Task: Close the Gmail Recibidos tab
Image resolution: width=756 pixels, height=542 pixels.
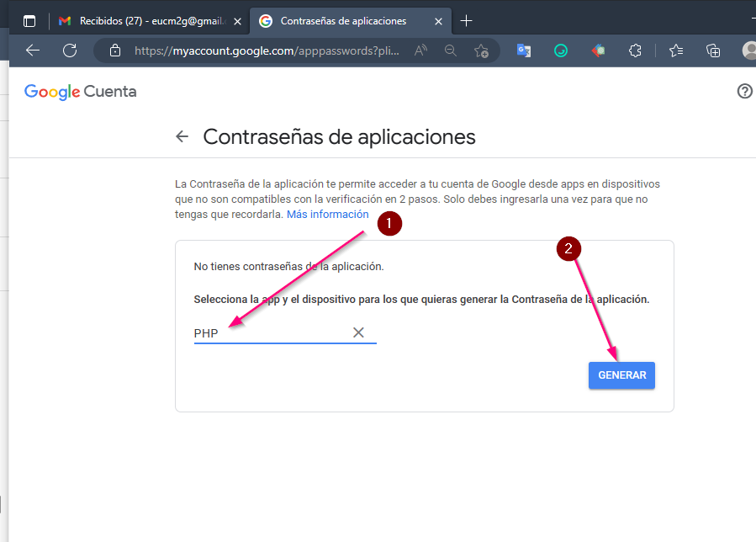Action: (237, 21)
